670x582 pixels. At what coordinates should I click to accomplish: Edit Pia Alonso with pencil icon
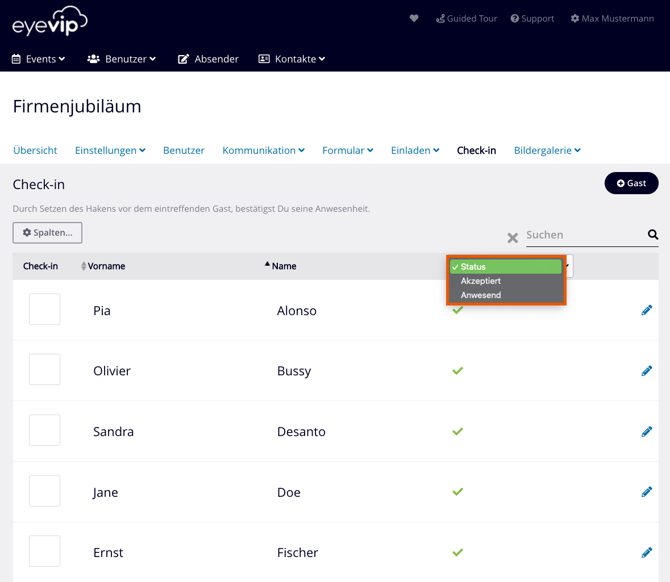pos(646,310)
